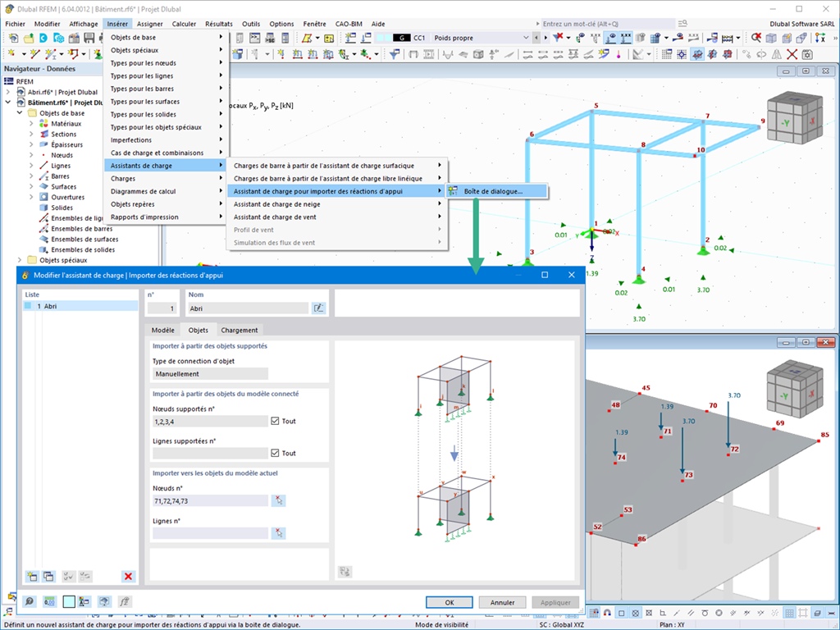The image size is (840, 630).
Task: Click the red cross delete icon in toolbar
Action: (792, 54)
